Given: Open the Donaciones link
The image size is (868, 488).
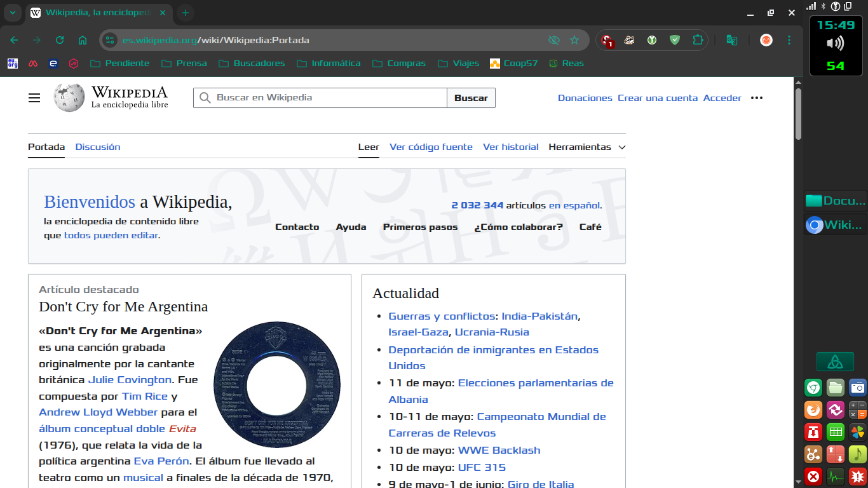Looking at the screenshot, I should 585,98.
